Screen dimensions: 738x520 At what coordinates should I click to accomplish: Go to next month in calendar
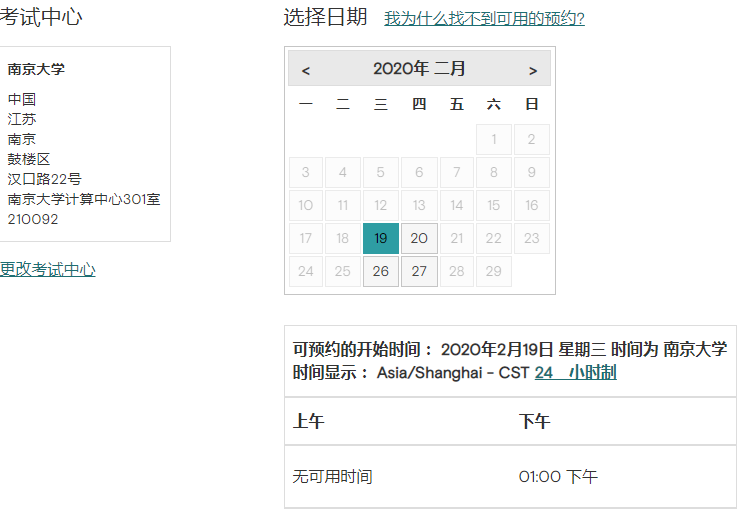(x=533, y=70)
